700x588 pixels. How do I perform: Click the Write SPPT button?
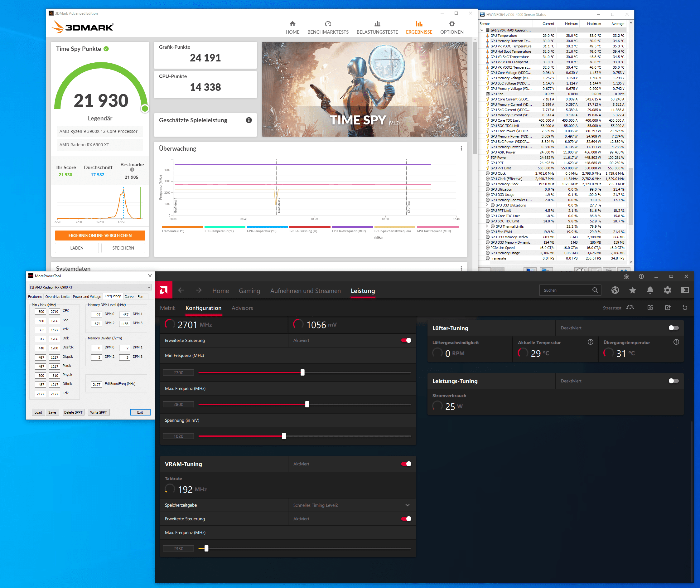98,412
